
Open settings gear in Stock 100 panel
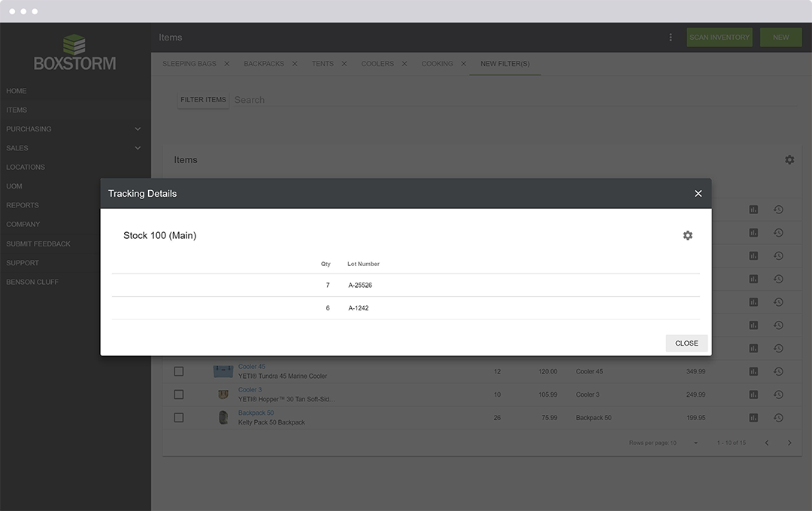[687, 235]
